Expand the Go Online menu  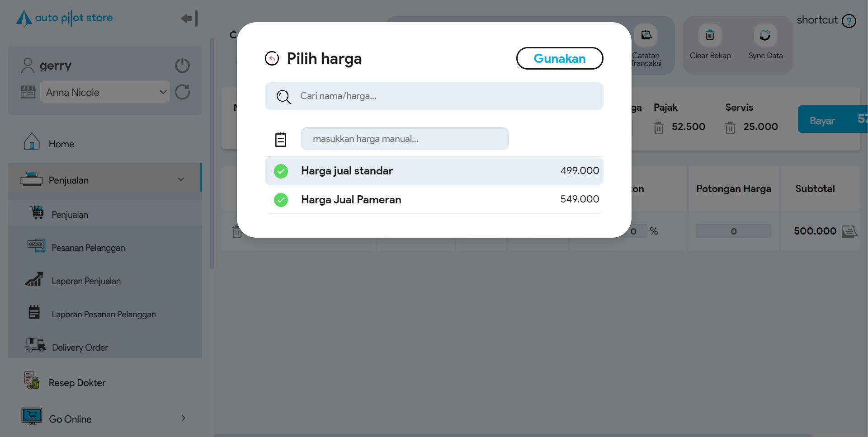pyautogui.click(x=183, y=418)
